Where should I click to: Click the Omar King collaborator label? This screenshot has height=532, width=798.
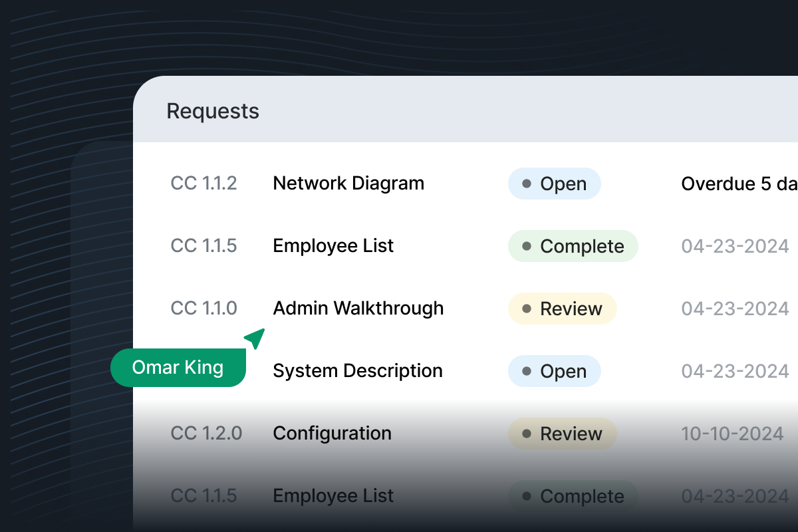coord(178,367)
